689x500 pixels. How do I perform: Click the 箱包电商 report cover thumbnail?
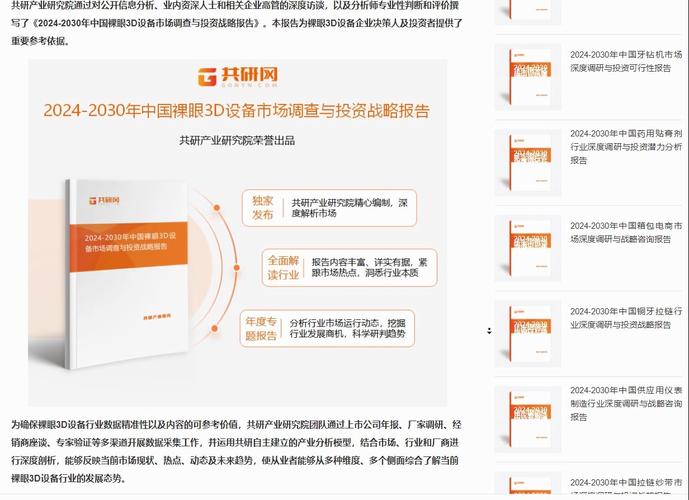528,248
